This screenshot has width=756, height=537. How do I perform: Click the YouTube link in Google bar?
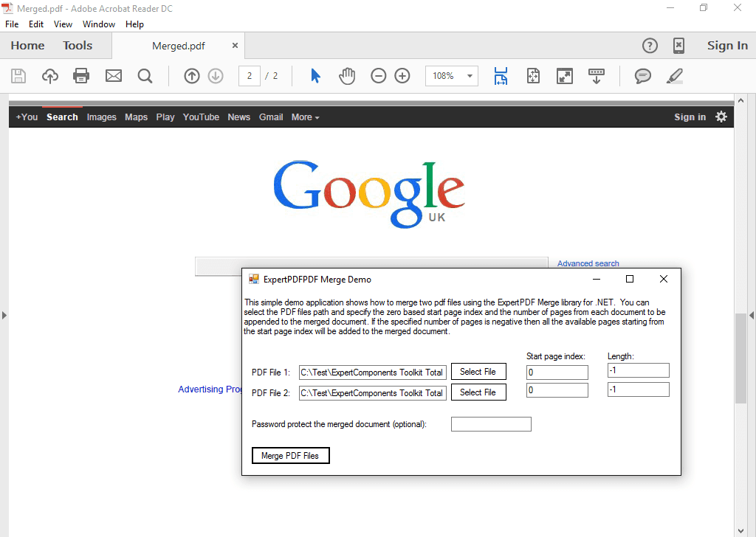click(201, 117)
